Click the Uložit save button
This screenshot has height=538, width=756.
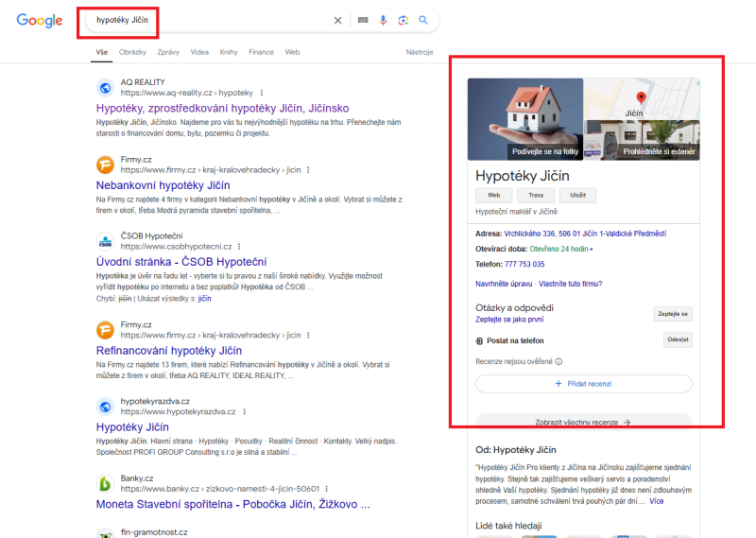(x=577, y=195)
